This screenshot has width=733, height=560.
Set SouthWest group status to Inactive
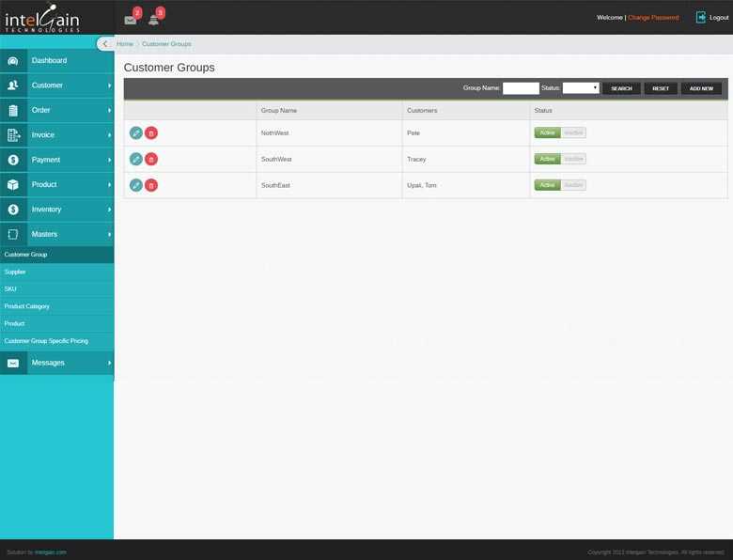[573, 159]
